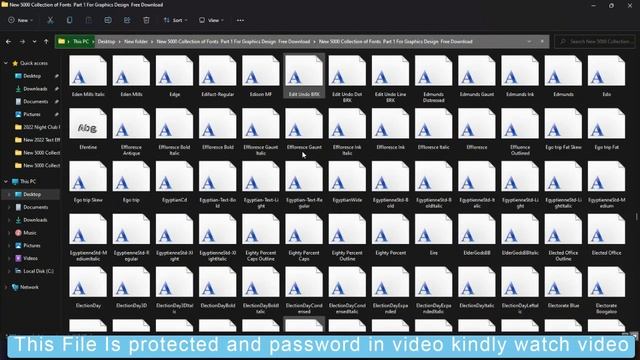
Task: Open the 2022 Night Club folder shortcut
Action: point(37,127)
